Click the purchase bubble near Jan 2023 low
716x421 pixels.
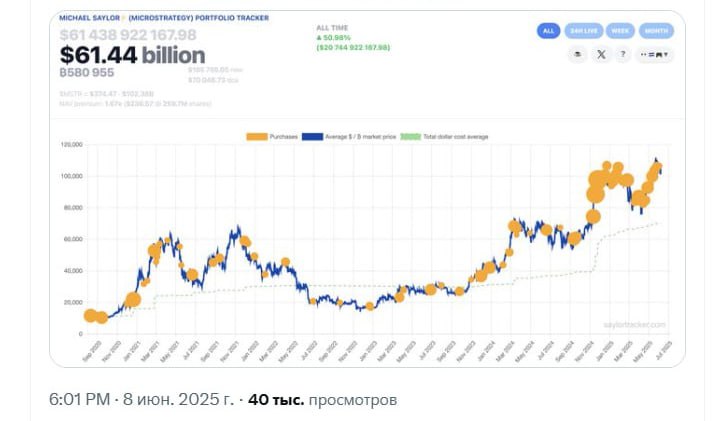370,306
